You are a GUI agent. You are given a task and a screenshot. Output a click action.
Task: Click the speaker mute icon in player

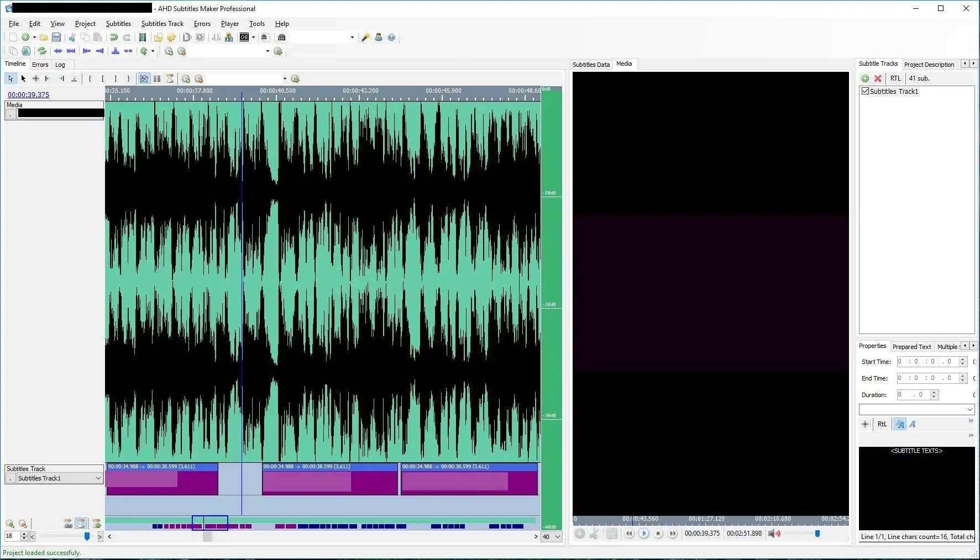774,533
